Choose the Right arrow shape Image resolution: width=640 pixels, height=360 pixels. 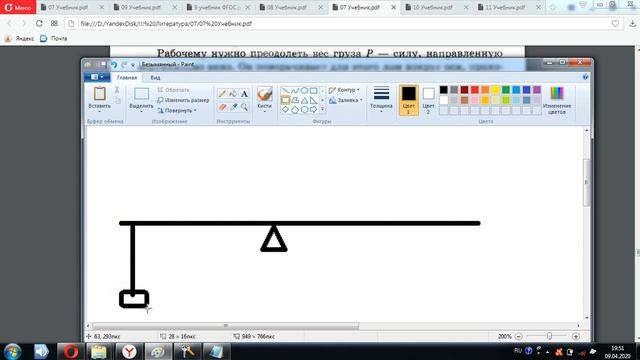coord(313,109)
